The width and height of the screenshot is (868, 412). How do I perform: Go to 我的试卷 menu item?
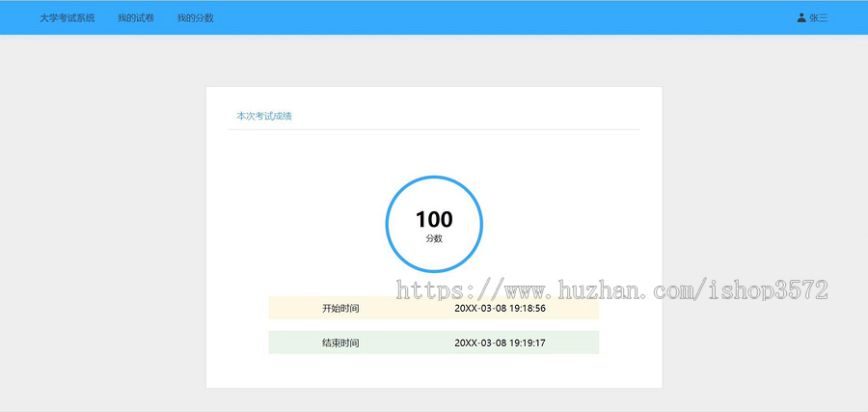[136, 17]
